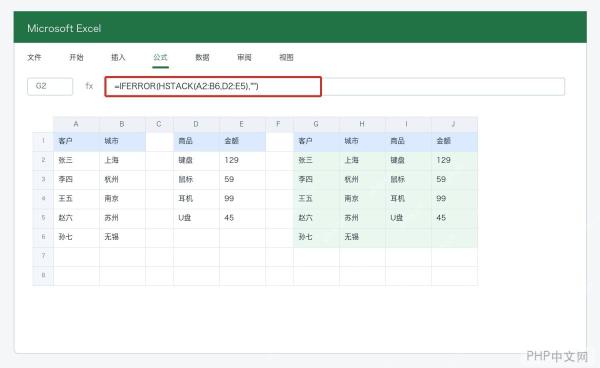Screen dimensions: 600x368
Task: Select cell B4 containing 南京
Action: point(122,199)
